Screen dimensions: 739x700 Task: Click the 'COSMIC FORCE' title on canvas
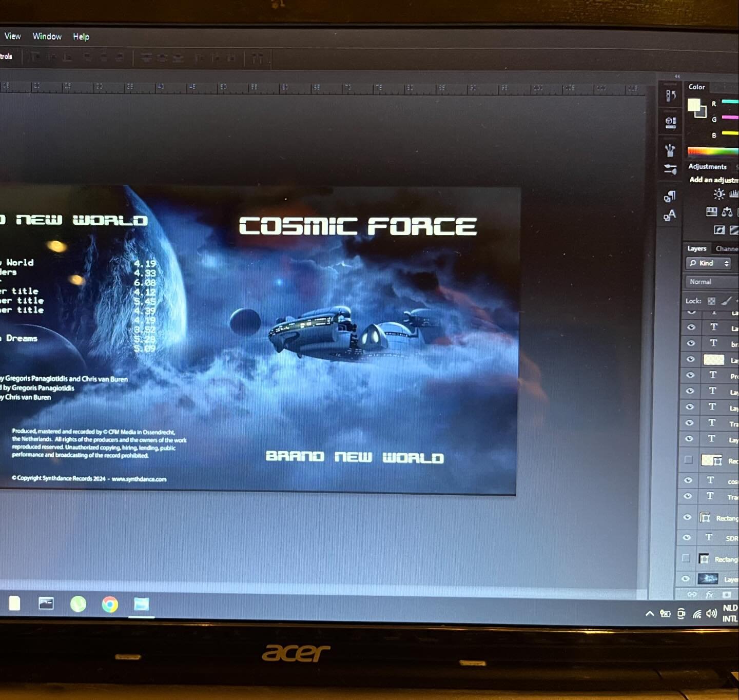[358, 226]
